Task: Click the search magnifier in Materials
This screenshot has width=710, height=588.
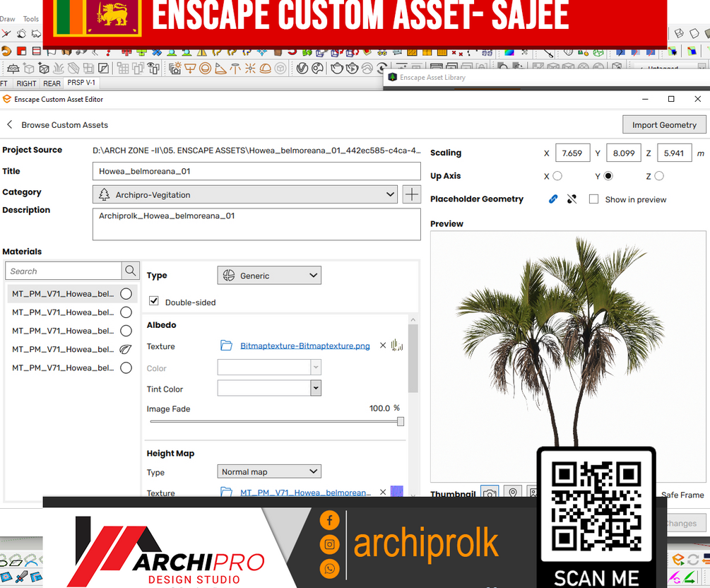Action: pos(131,271)
